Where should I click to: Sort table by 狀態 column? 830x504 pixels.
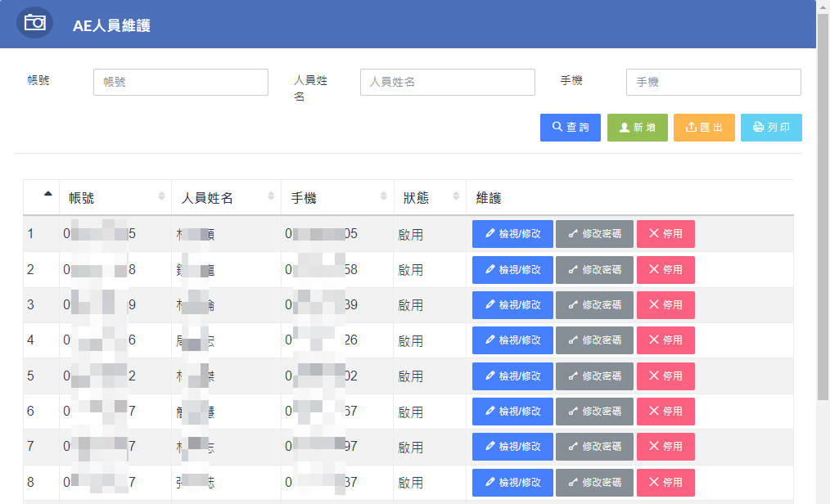tap(456, 196)
